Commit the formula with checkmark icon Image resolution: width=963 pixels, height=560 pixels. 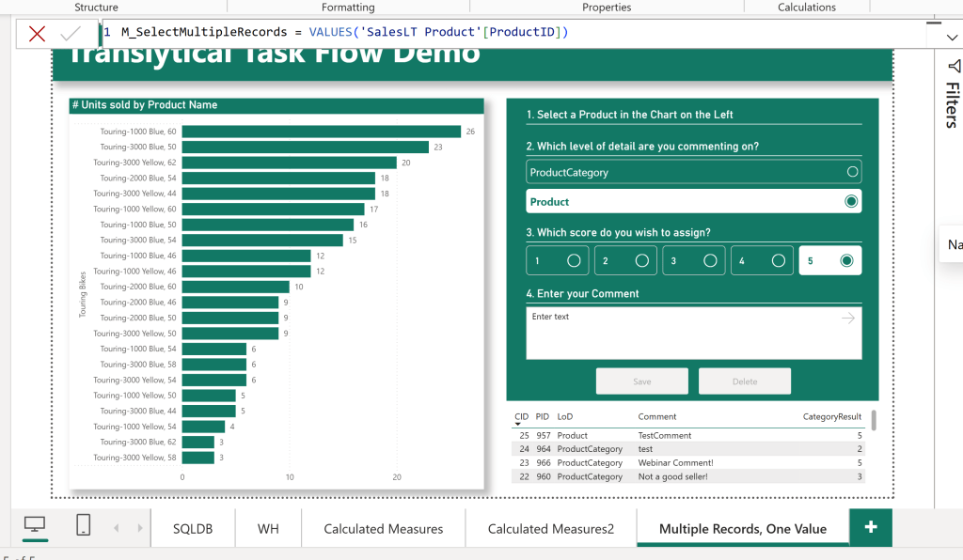coord(71,34)
